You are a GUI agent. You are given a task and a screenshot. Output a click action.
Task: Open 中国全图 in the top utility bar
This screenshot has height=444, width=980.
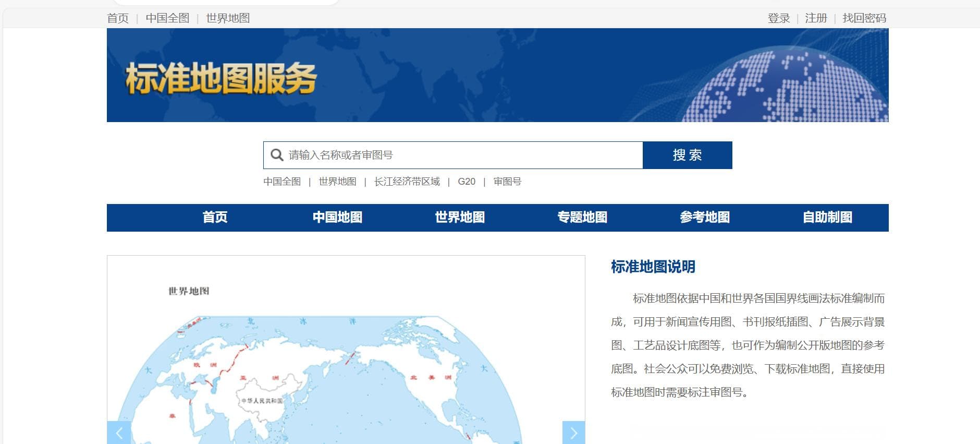click(x=167, y=18)
